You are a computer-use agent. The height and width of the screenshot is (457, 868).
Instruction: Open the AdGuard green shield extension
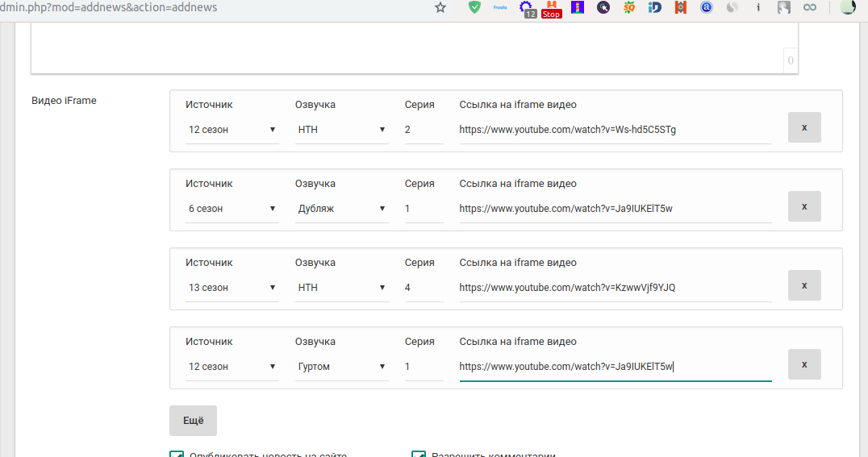pos(474,8)
